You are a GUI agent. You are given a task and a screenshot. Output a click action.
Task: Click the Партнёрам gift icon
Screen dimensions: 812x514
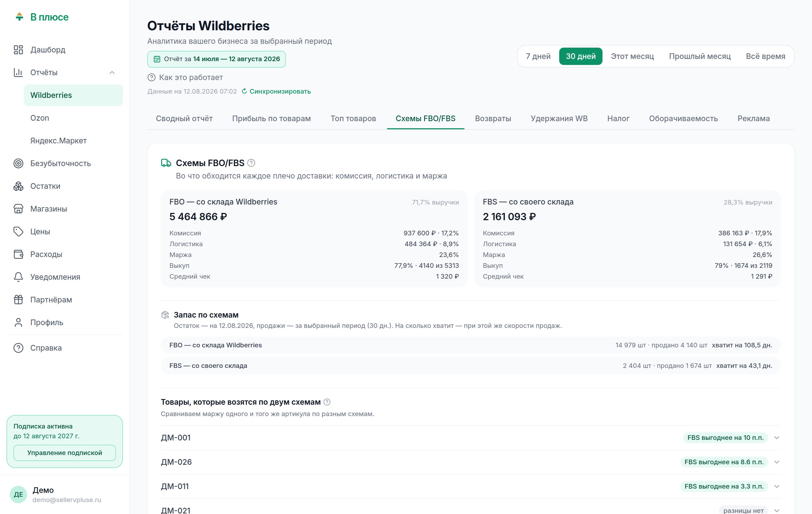(18, 300)
